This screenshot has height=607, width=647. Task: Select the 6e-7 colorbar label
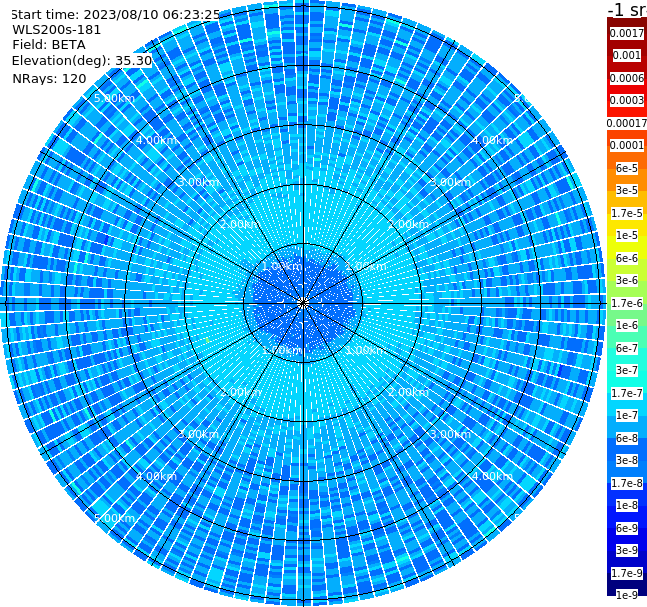click(627, 348)
